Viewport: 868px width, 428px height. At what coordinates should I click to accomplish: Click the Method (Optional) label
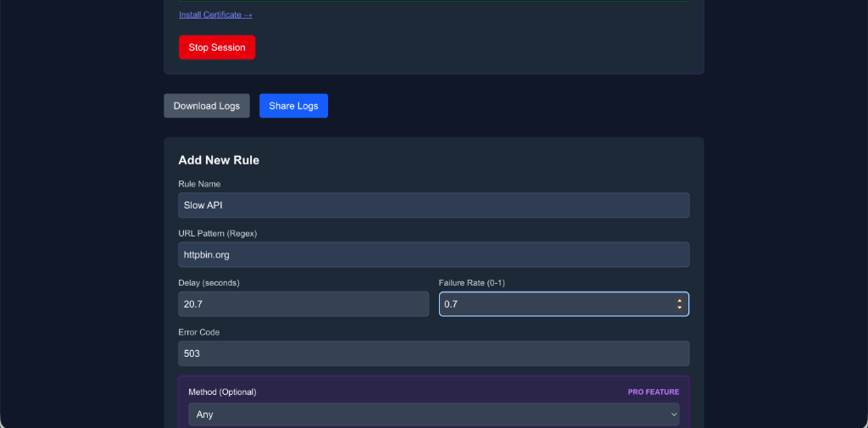tap(222, 392)
